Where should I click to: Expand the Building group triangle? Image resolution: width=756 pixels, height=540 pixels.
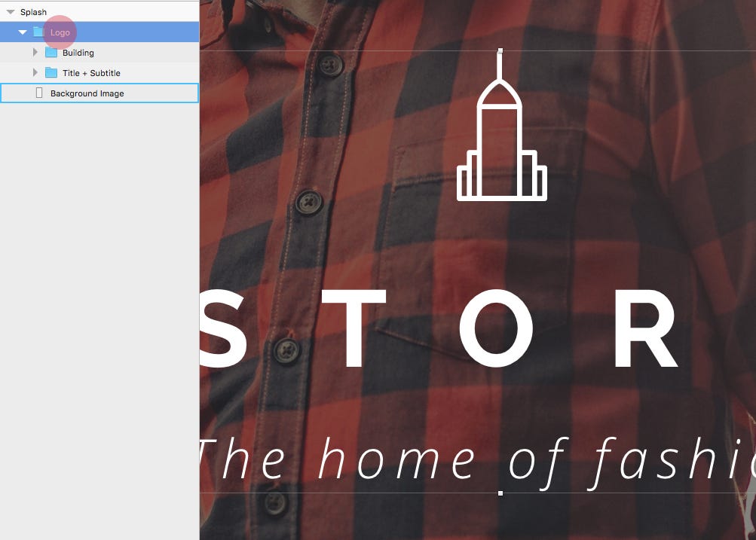tap(35, 52)
